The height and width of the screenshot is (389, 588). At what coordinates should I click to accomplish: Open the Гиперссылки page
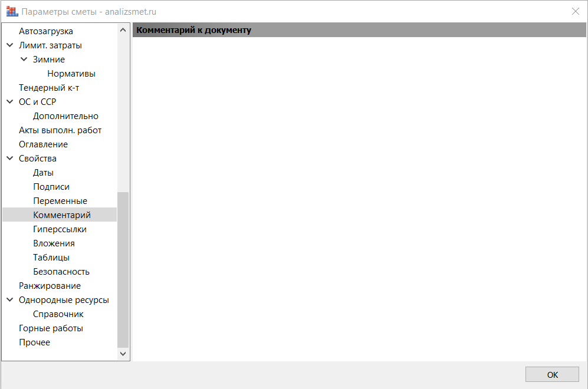tap(60, 229)
